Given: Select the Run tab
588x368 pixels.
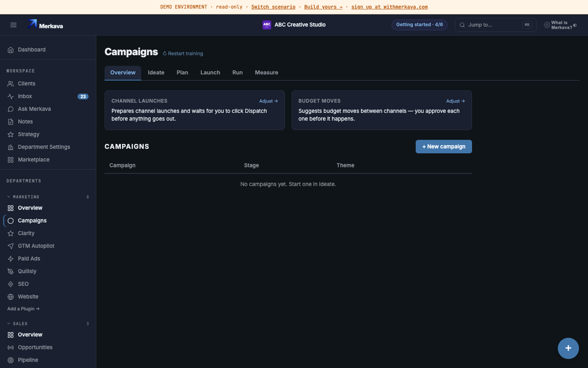Looking at the screenshot, I should click(238, 73).
